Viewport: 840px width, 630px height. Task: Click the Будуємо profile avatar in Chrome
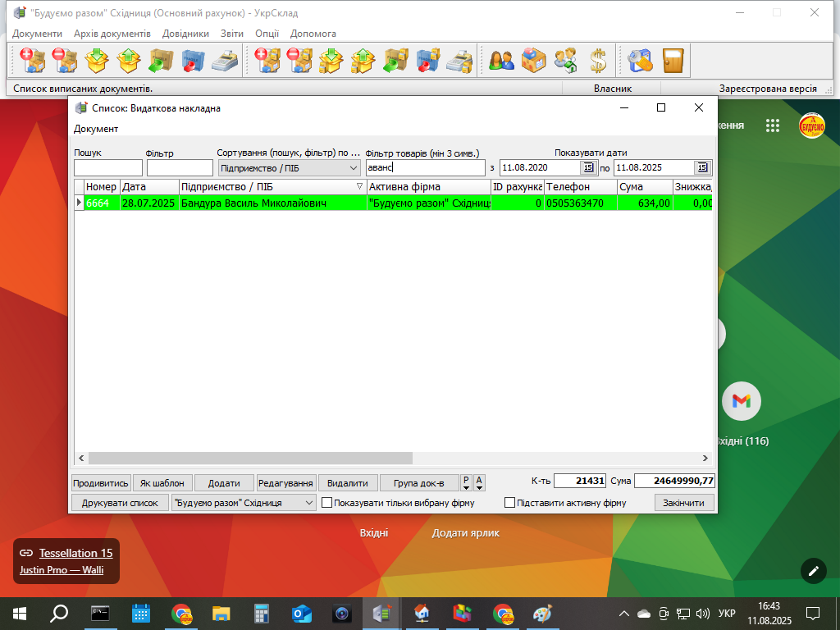[x=811, y=126]
